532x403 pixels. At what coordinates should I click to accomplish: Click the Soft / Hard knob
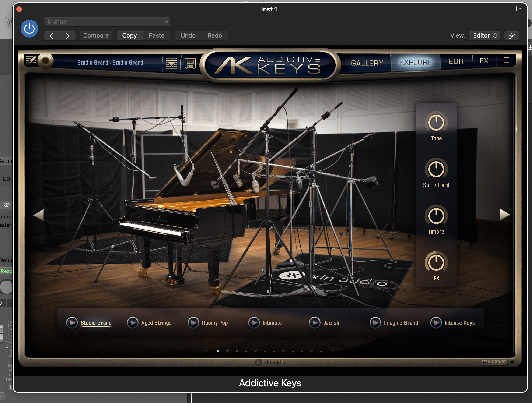coord(436,169)
